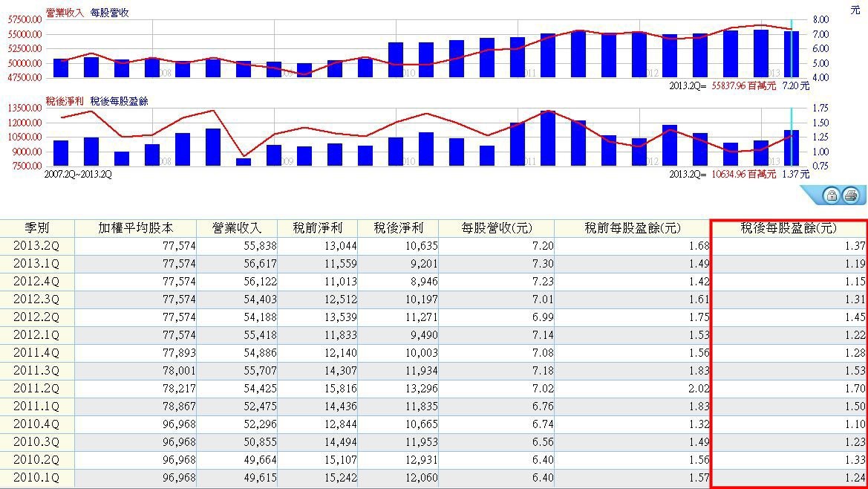Click the after-tax EPS cell 1.45
The width and height of the screenshot is (868, 489).
(789, 317)
